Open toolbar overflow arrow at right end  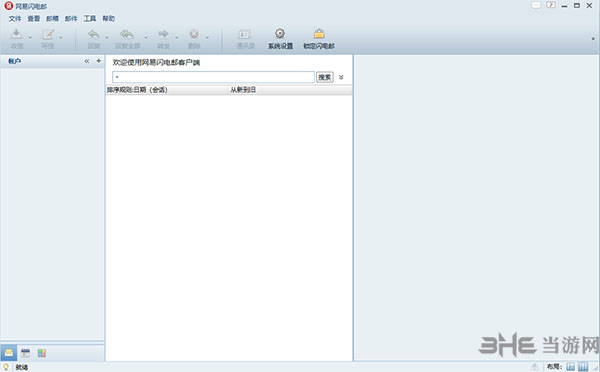coord(593,39)
